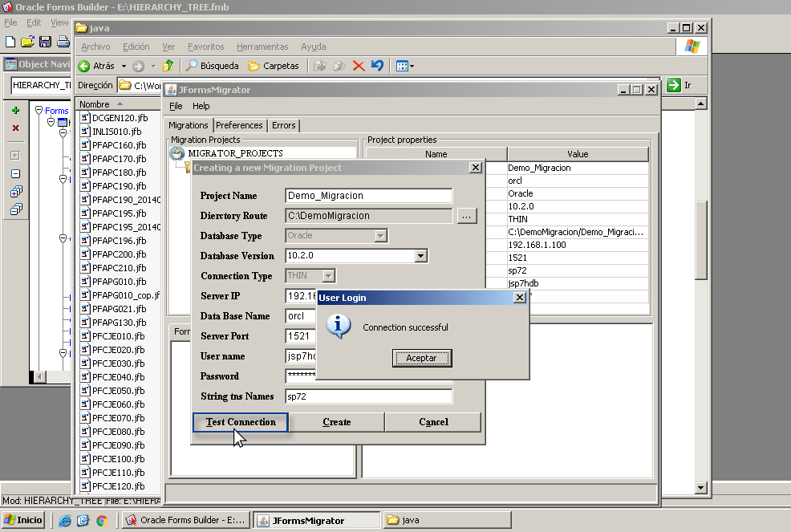Click the Test Connection button
The image size is (791, 532).
tap(241, 422)
